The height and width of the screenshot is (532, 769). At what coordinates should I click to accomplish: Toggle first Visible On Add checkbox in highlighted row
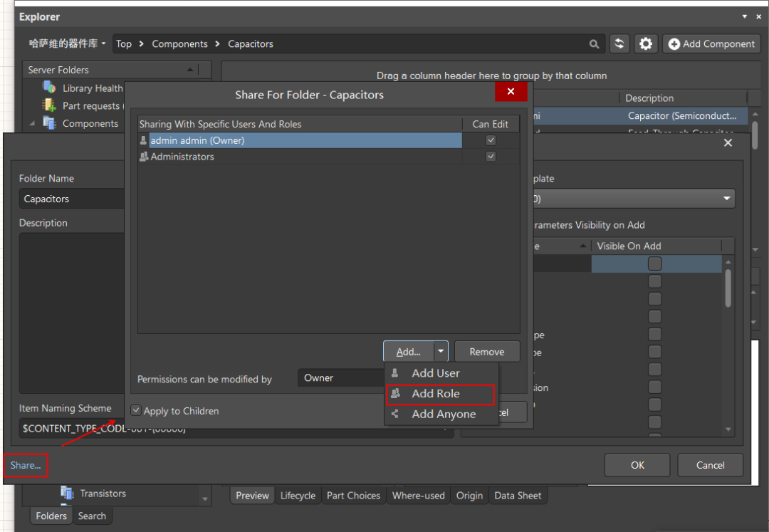655,264
